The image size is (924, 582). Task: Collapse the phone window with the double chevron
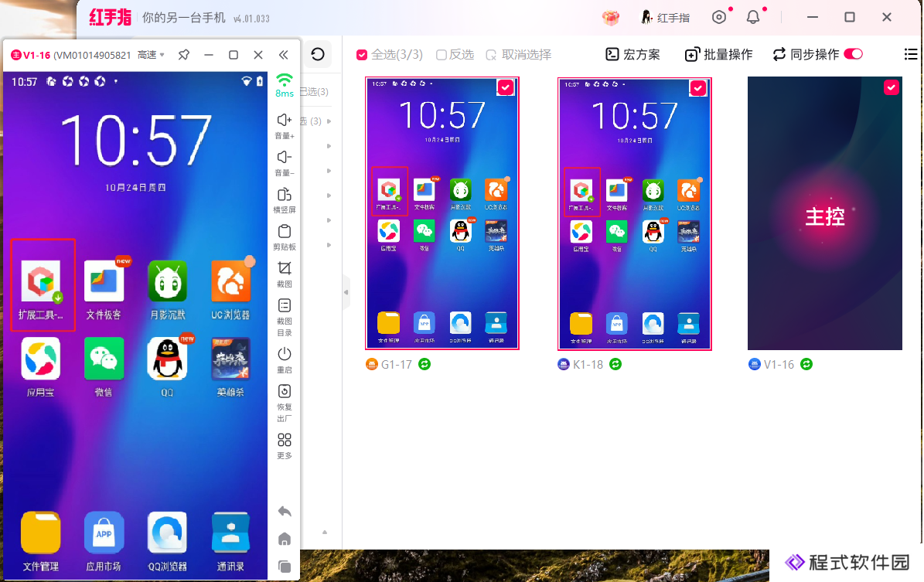point(284,55)
